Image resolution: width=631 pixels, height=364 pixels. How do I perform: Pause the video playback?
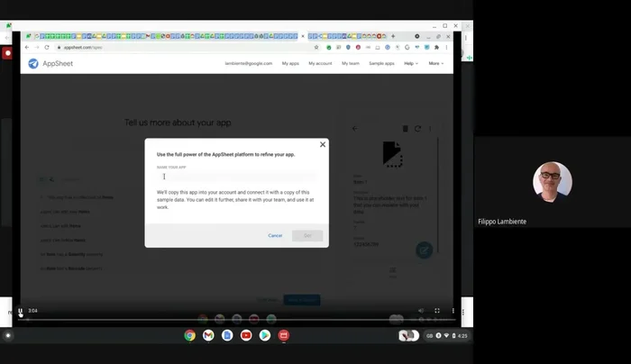(x=20, y=311)
